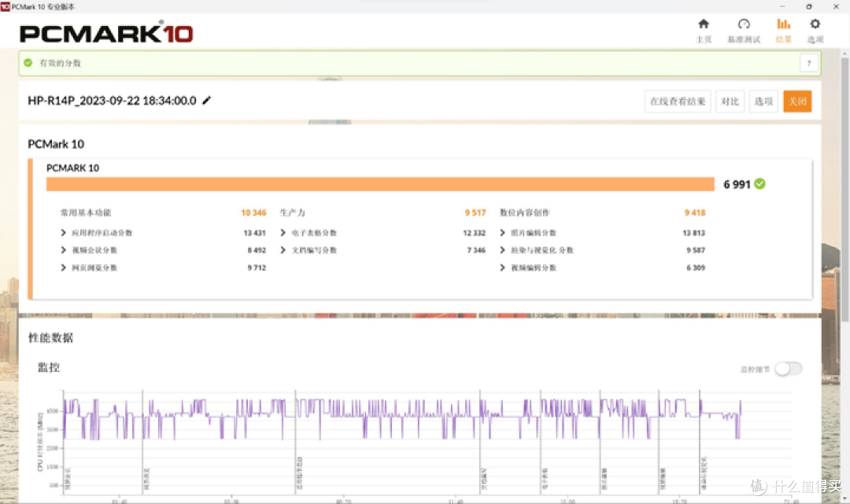Click the value 9 587

tap(696, 250)
